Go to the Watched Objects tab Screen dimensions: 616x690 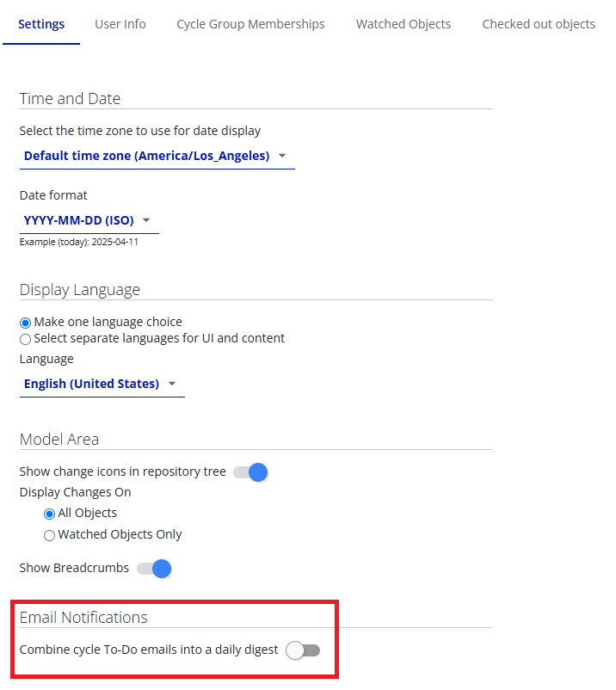(403, 24)
